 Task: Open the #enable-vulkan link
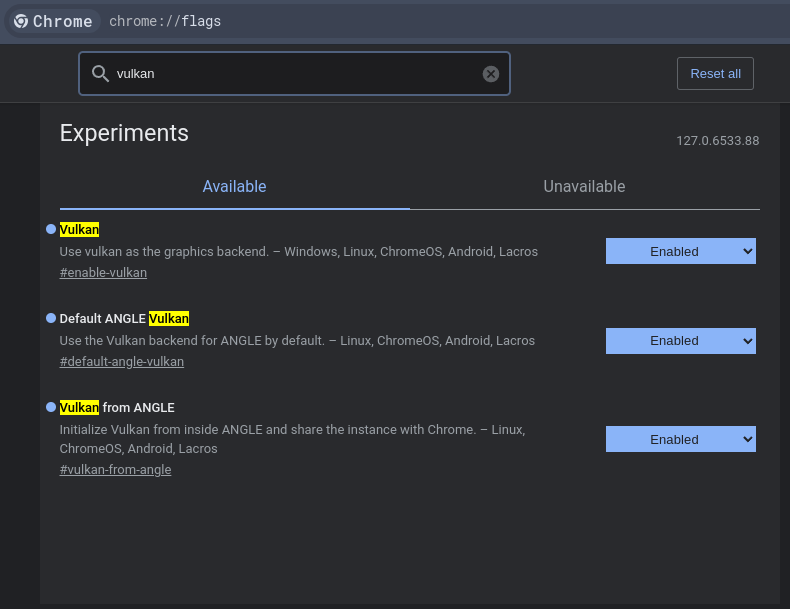point(103,273)
